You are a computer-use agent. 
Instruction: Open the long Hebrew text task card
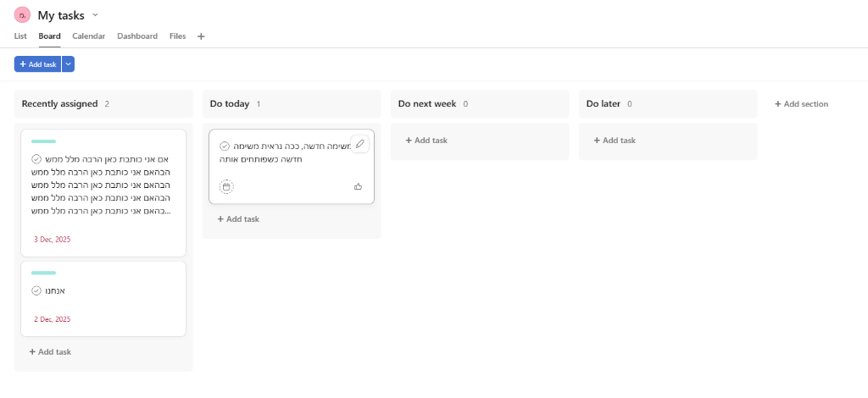pyautogui.click(x=103, y=193)
